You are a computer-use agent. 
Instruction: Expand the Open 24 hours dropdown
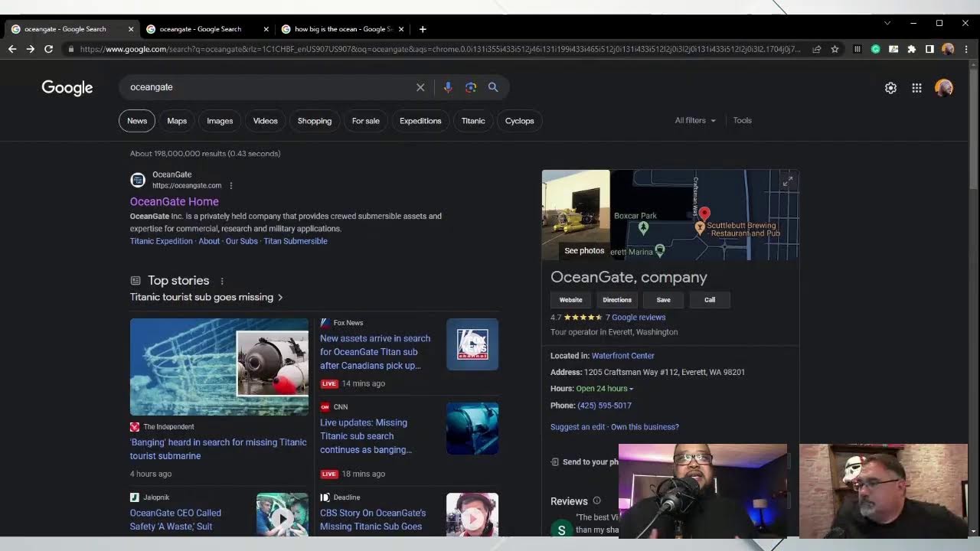[605, 389]
